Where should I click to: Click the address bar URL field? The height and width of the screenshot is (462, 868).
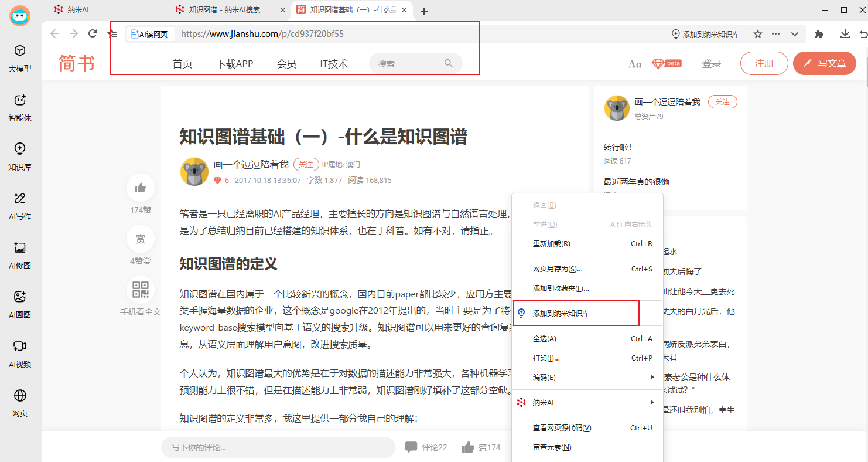(x=422, y=34)
